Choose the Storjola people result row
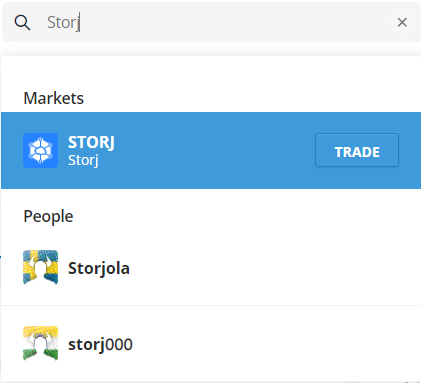 click(211, 267)
